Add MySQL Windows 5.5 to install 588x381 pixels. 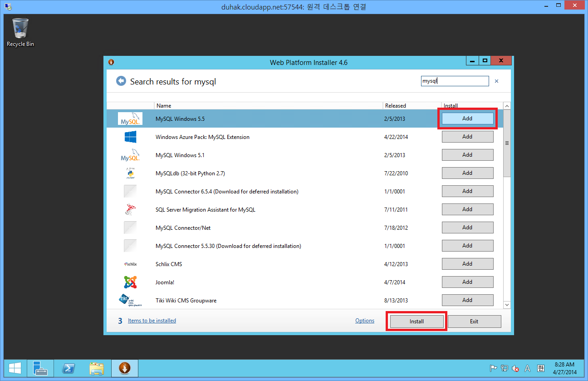point(467,119)
